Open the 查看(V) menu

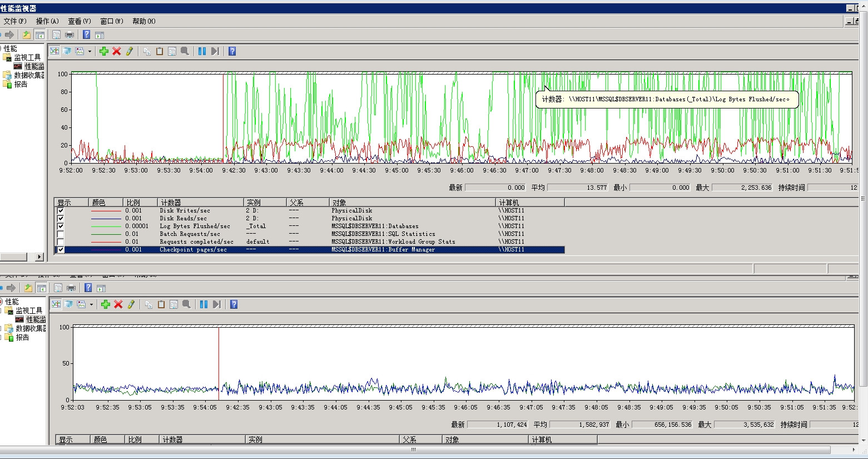[80, 21]
